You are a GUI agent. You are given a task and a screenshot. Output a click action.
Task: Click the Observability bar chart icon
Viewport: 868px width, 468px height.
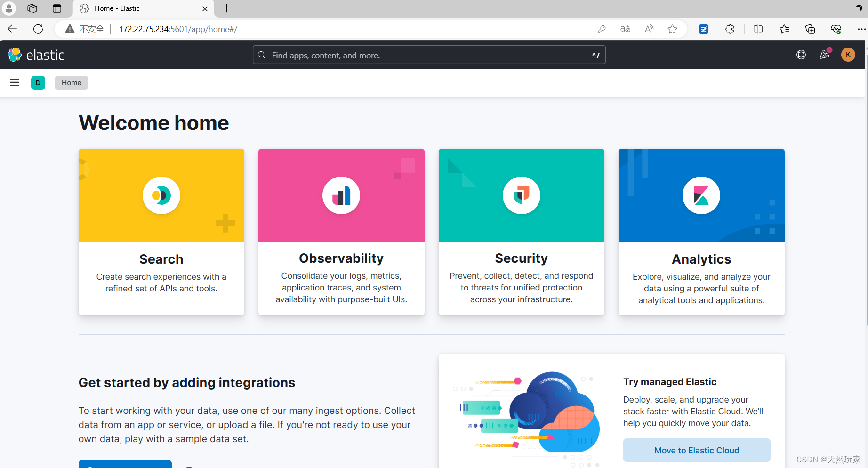click(341, 195)
